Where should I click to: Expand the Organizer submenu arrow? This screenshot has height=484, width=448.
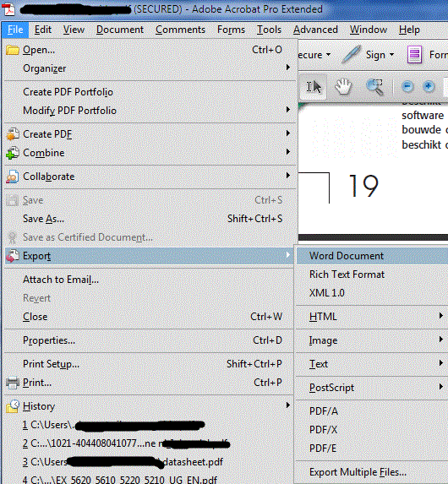288,68
